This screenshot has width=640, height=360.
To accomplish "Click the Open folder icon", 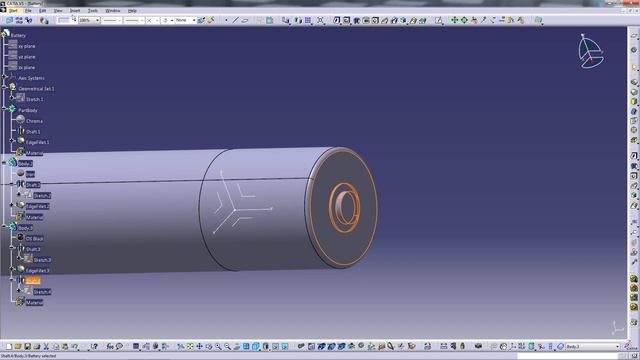I will (18, 347).
